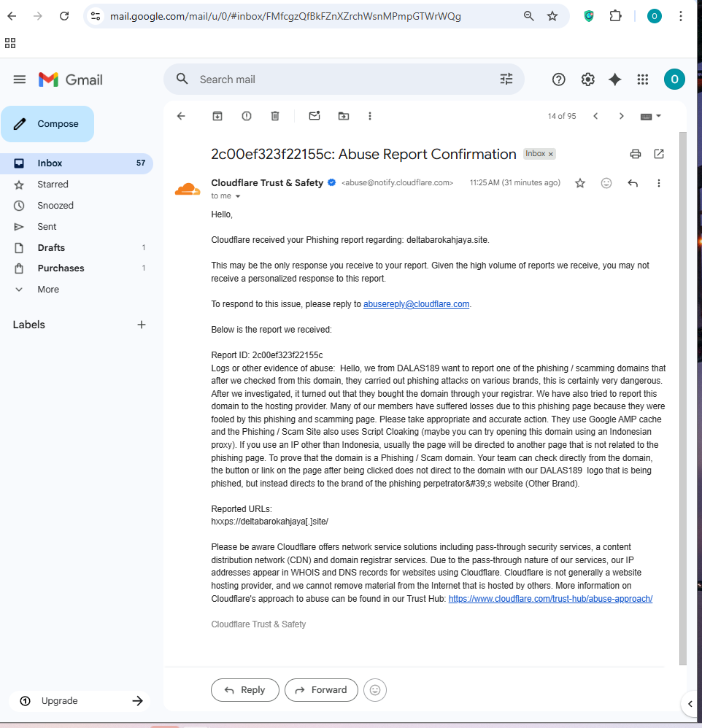
Task: Star the Cloudflare message
Action: (580, 183)
